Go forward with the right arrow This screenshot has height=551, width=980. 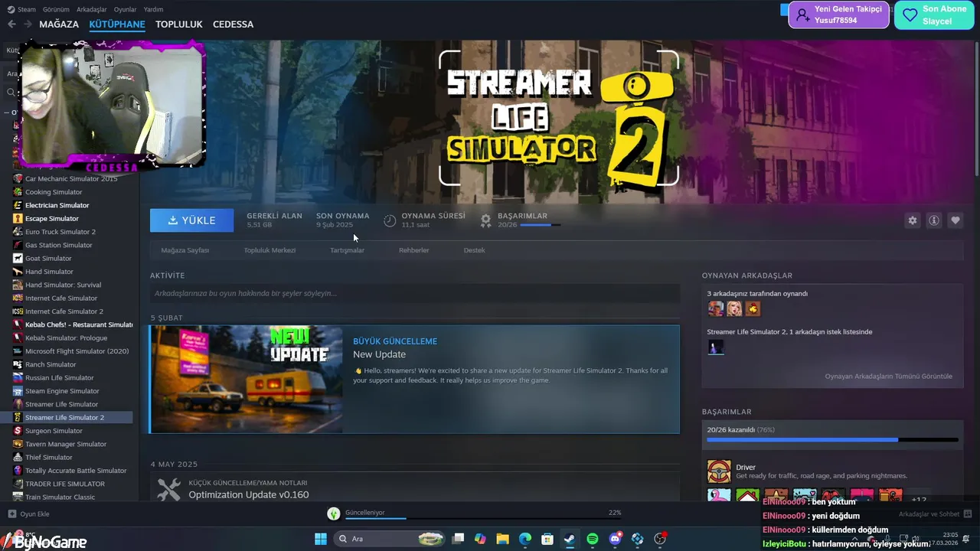[28, 24]
